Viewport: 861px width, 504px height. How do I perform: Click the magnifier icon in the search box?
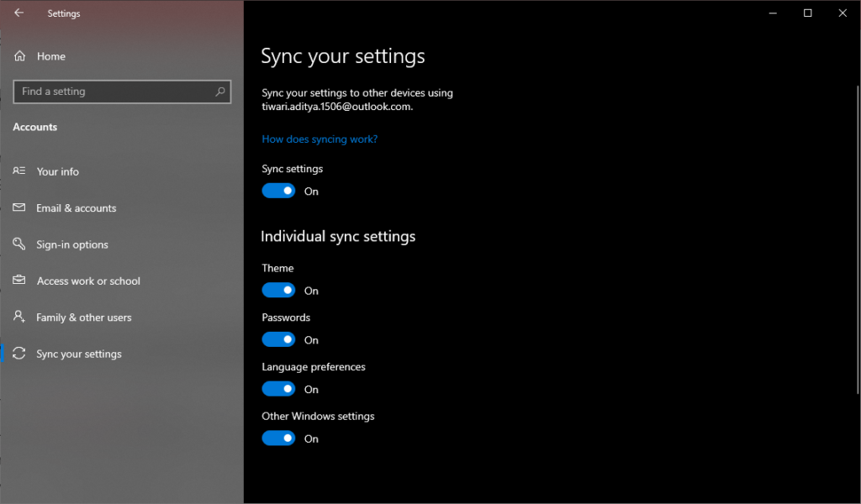(x=219, y=92)
